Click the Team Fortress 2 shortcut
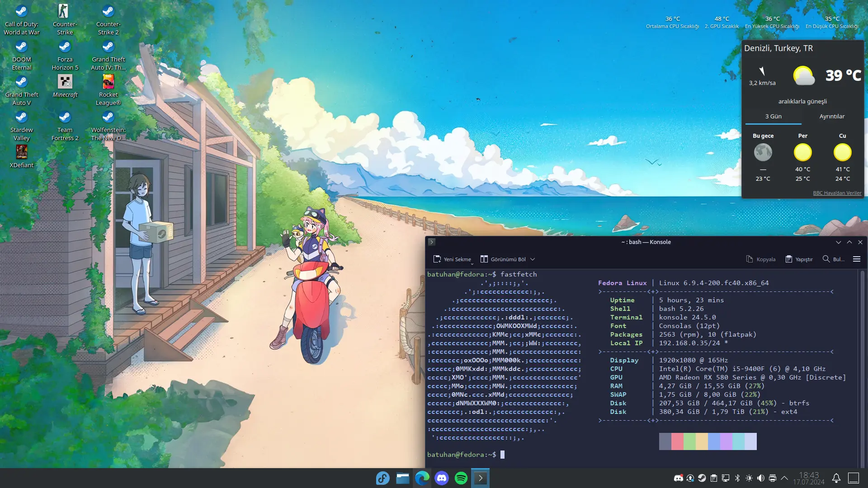This screenshot has width=868, height=488. click(65, 126)
